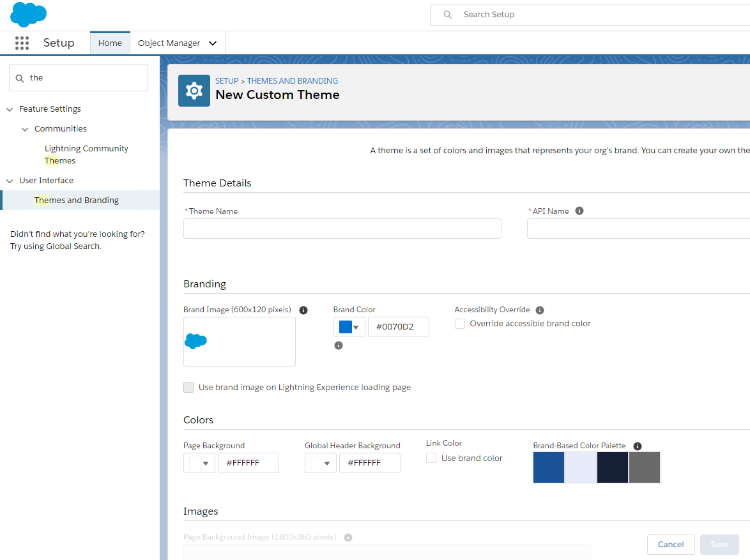Click the Salesforce cloud logo

[28, 14]
